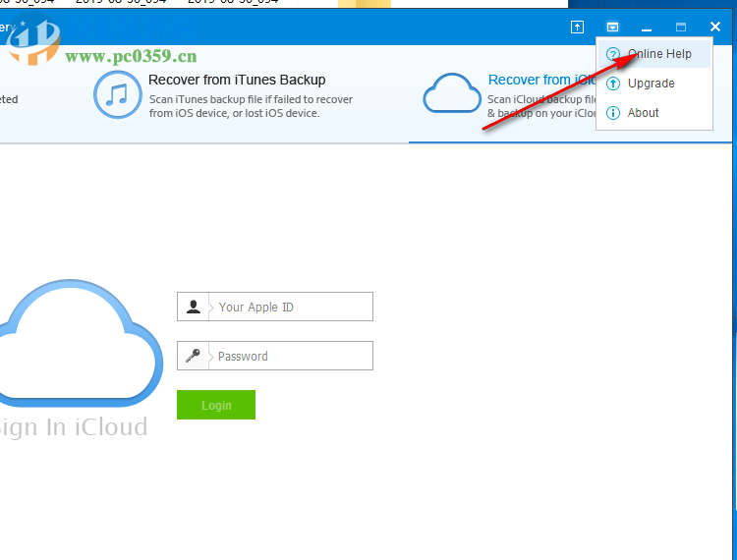This screenshot has height=560, width=737.
Task: Click the 'Sign In iCloud' caption text
Action: (x=74, y=428)
